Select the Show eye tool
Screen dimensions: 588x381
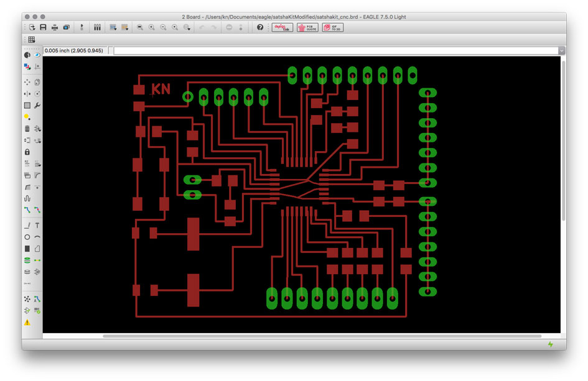coord(37,55)
